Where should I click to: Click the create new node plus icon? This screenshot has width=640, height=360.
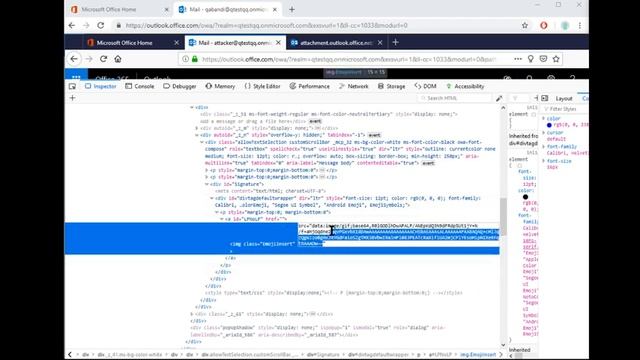tap(73, 98)
